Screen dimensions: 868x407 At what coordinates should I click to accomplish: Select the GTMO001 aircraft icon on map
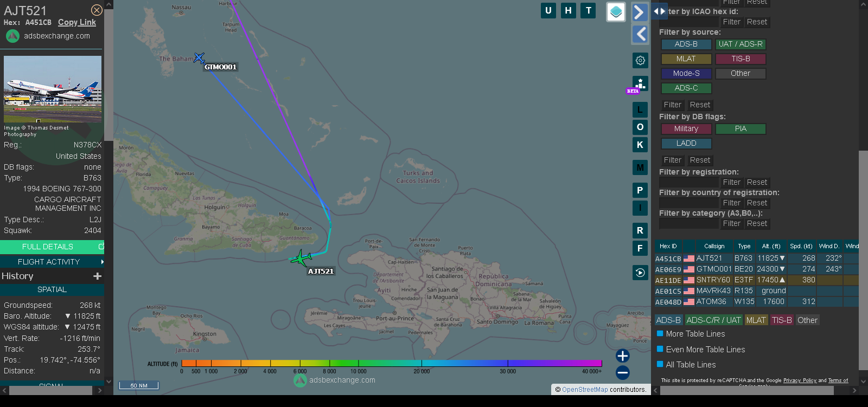point(199,57)
